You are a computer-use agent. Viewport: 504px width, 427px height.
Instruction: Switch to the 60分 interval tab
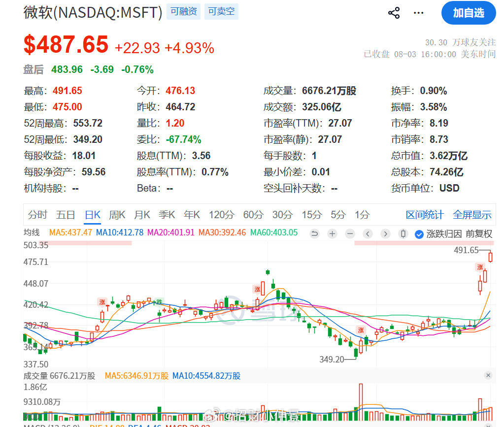253,215
